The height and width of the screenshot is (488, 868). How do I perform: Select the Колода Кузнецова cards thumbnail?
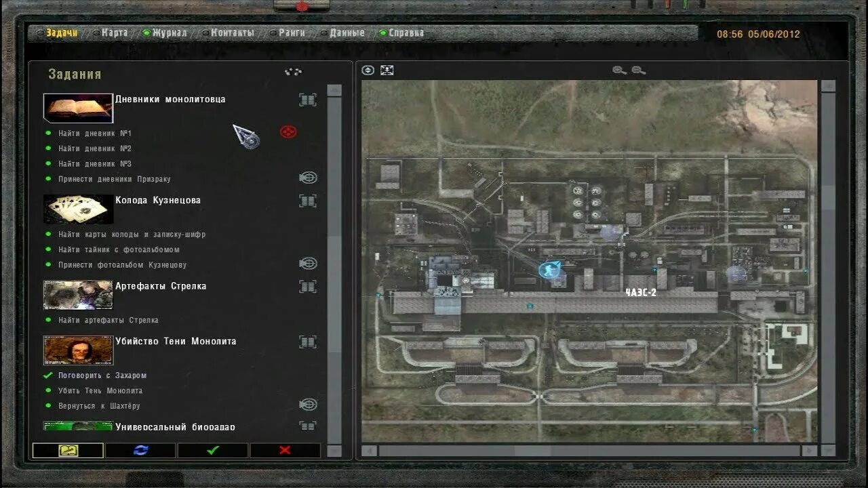click(78, 209)
